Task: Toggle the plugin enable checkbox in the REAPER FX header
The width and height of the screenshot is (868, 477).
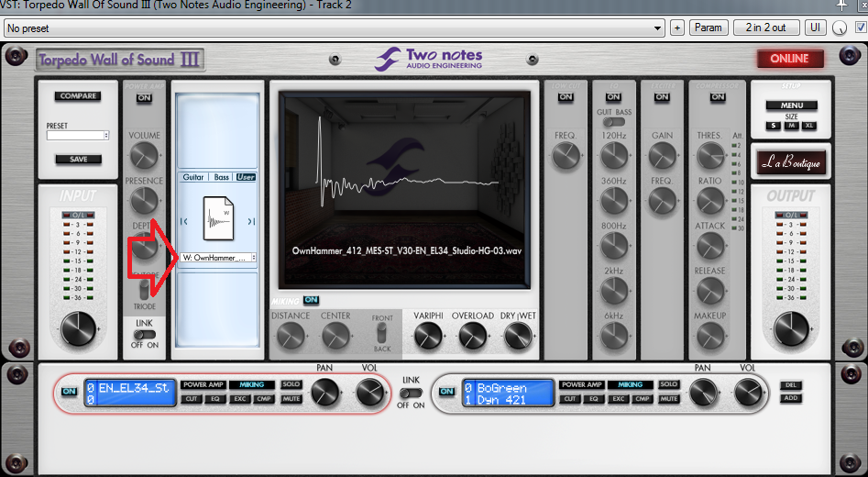Action: [x=861, y=28]
